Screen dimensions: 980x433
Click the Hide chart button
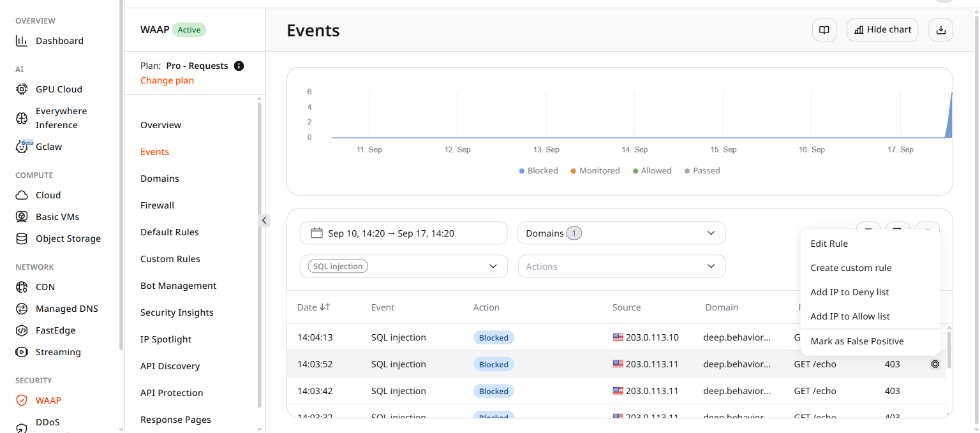pos(882,30)
